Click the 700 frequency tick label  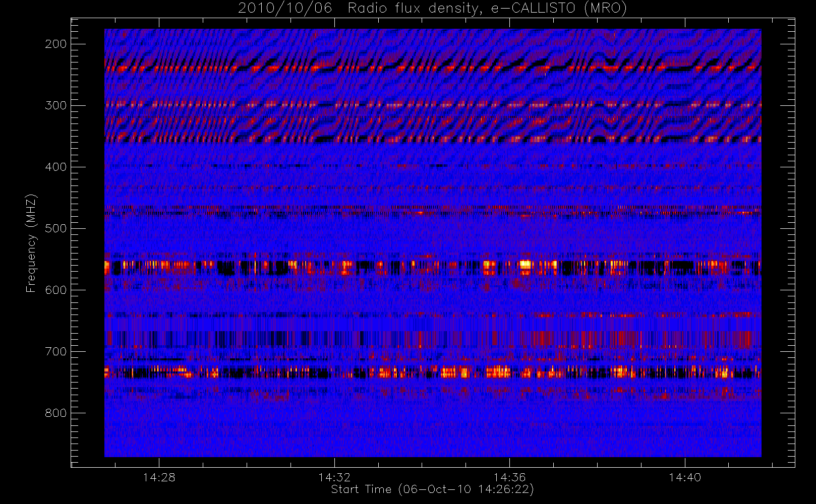(x=56, y=351)
